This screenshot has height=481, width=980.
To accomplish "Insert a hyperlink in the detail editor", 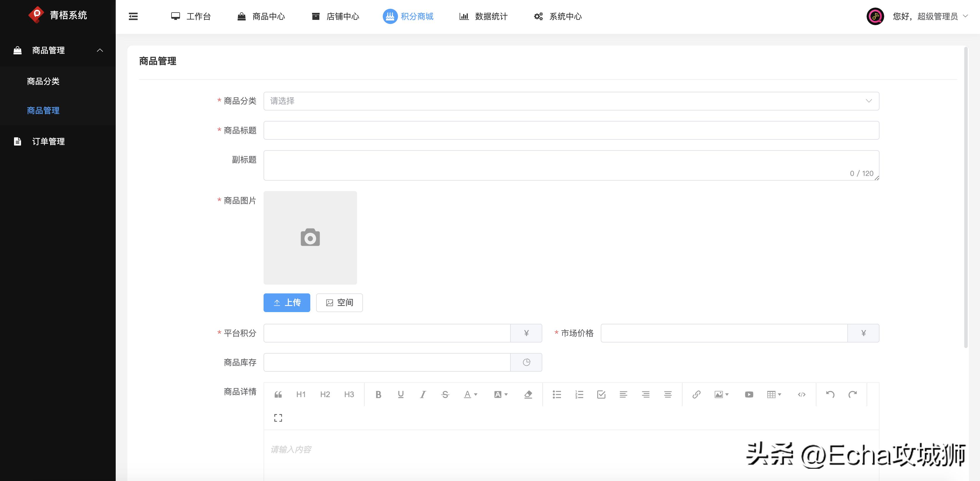I will 697,394.
